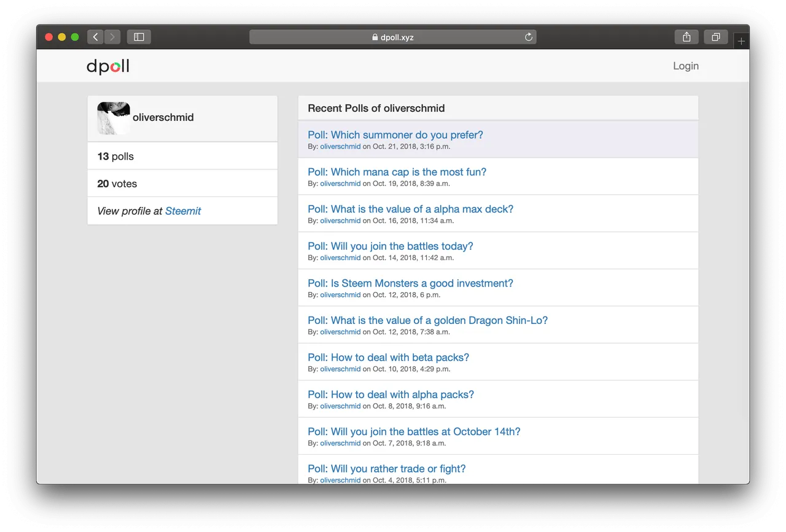The height and width of the screenshot is (532, 786).
Task: Click oliverschmid author link dated Oct. 8
Action: [x=340, y=406]
